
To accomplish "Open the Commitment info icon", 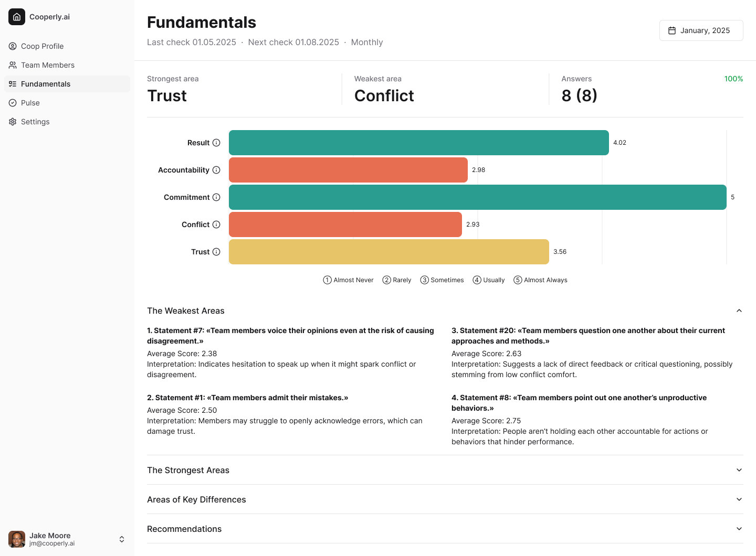I will click(217, 197).
